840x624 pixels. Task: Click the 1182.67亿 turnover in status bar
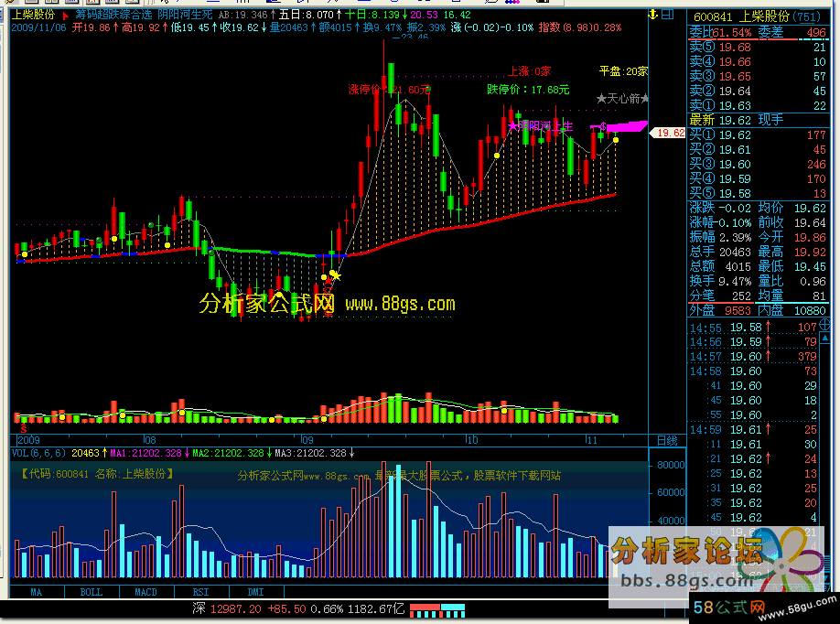point(376,608)
